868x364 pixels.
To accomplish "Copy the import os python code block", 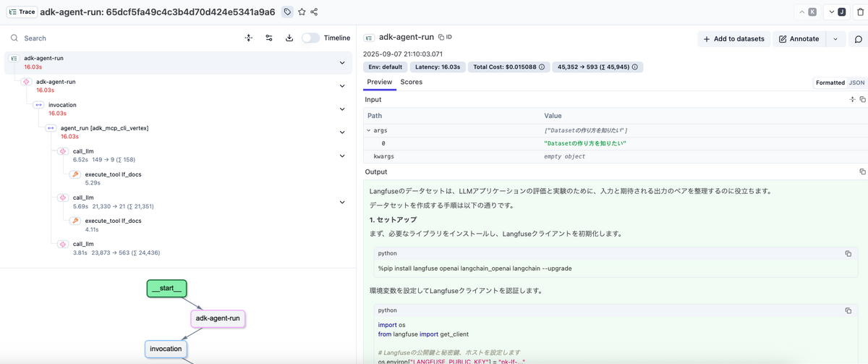I will coord(848,310).
